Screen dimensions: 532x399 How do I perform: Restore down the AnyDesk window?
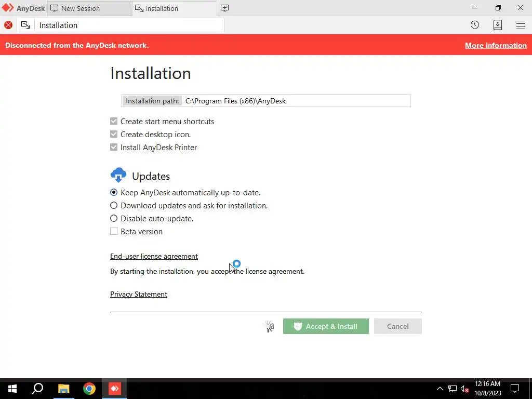pos(498,8)
